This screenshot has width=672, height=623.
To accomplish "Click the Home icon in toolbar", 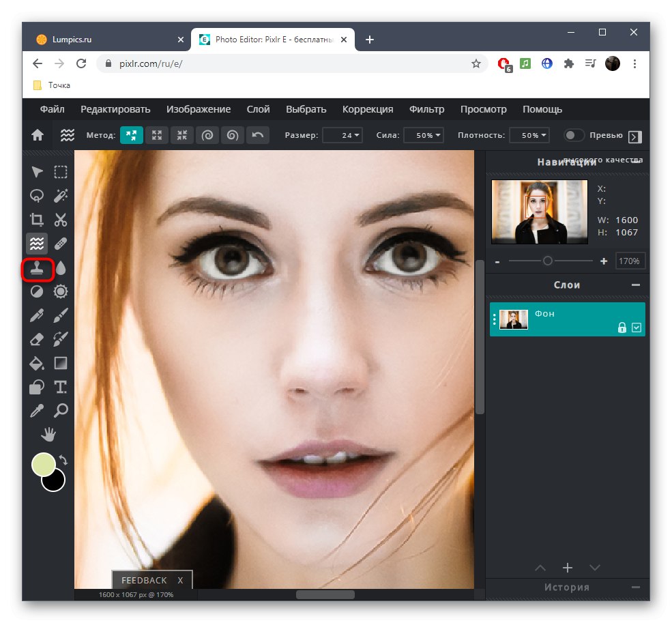I will click(38, 135).
